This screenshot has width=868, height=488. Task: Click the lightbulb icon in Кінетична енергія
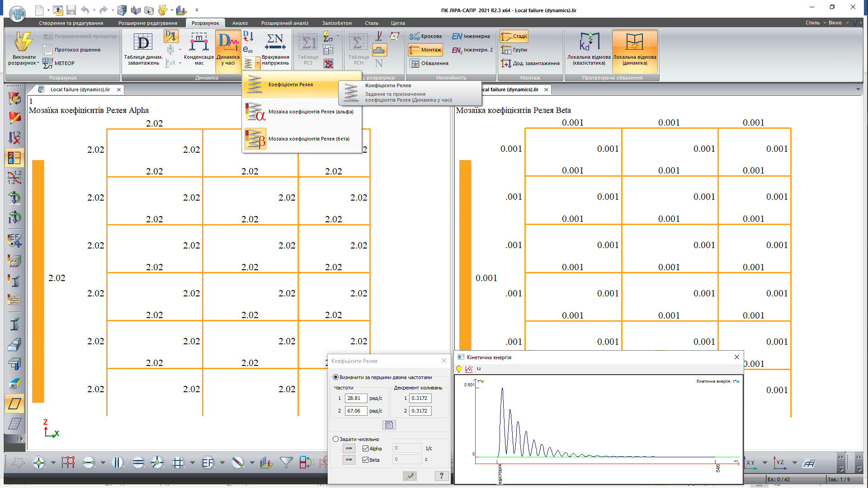pos(459,369)
